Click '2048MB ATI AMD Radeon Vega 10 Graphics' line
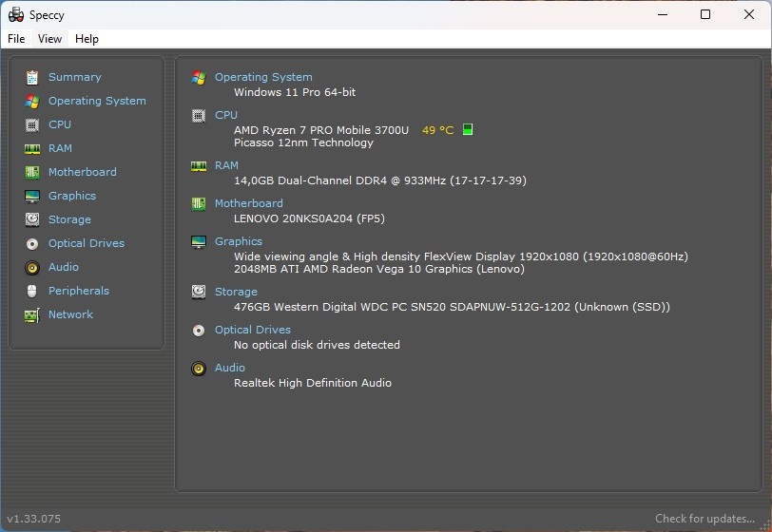The width and height of the screenshot is (772, 532). tap(379, 269)
